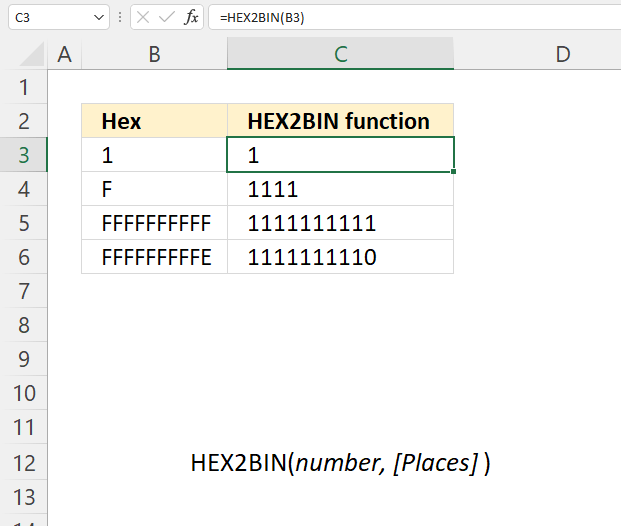Click the Select All corner triangle
Screen dimensions: 621x526
click(31, 54)
